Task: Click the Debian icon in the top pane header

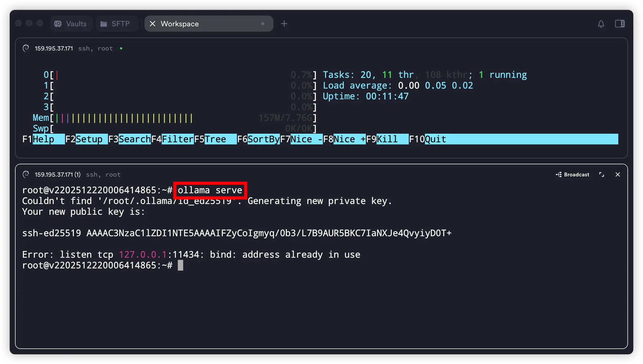Action: point(26,48)
